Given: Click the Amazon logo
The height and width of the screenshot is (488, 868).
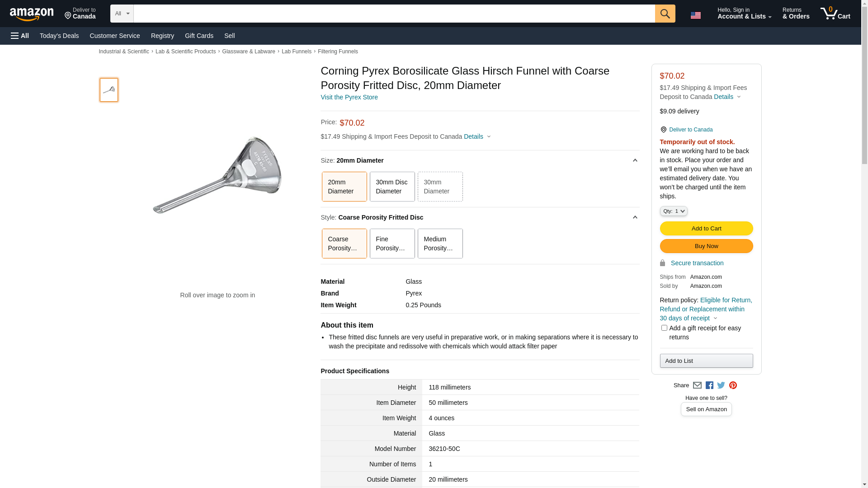Looking at the screenshot, I should click(x=32, y=14).
